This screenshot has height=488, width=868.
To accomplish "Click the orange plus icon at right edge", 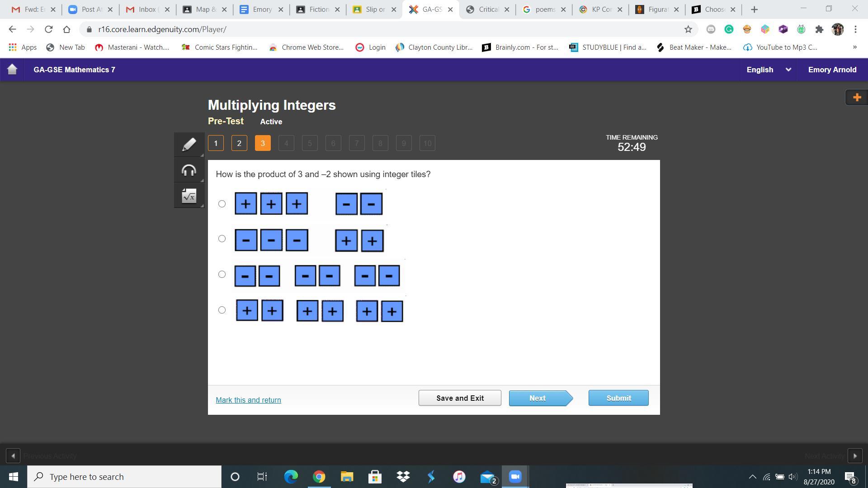I will point(856,97).
